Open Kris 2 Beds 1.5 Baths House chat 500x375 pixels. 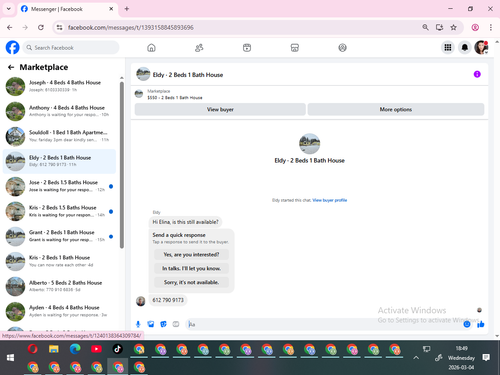[59, 211]
